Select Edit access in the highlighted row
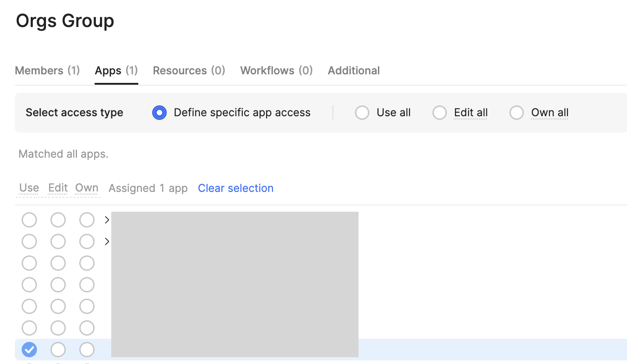This screenshot has width=627, height=364. [x=58, y=350]
